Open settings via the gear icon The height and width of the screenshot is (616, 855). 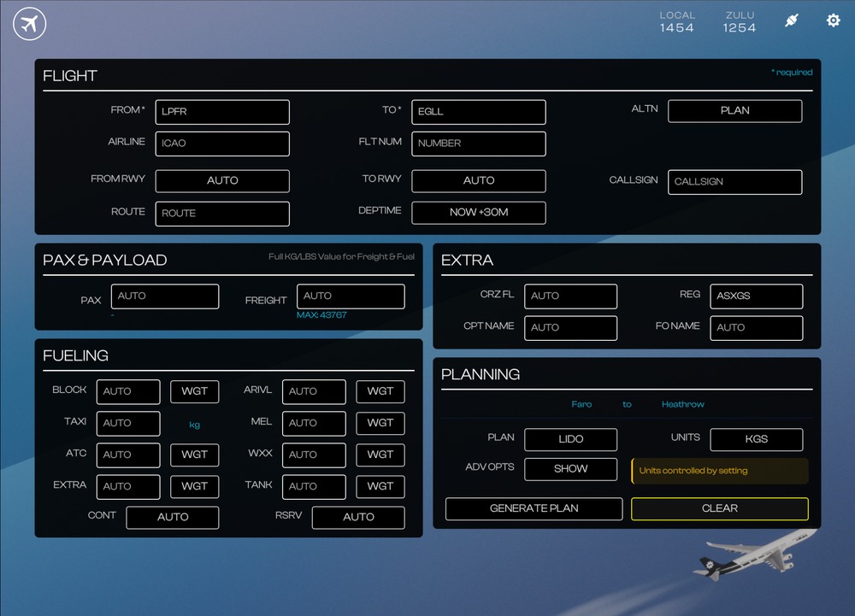point(833,21)
